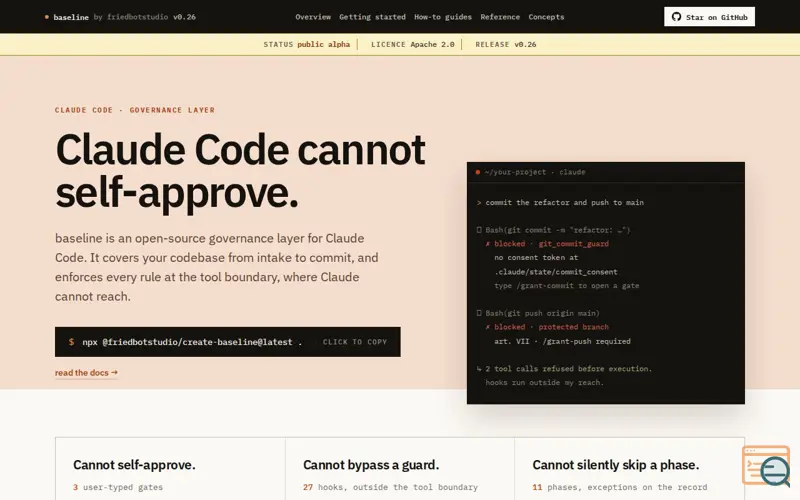Image resolution: width=800 pixels, height=500 pixels.
Task: Click '.claude/state/commit_consent' path text
Action: pos(556,272)
